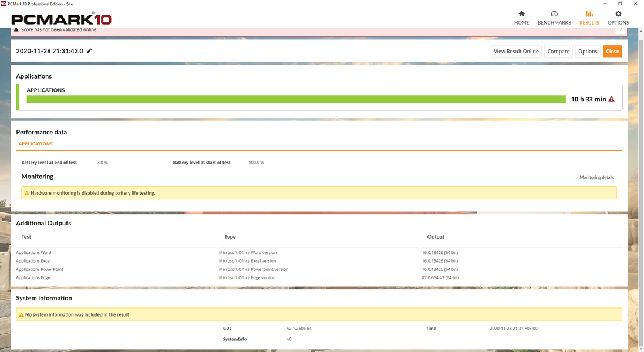Screen dimensions: 644x352
Task: Open the Home section
Action: pos(521,18)
